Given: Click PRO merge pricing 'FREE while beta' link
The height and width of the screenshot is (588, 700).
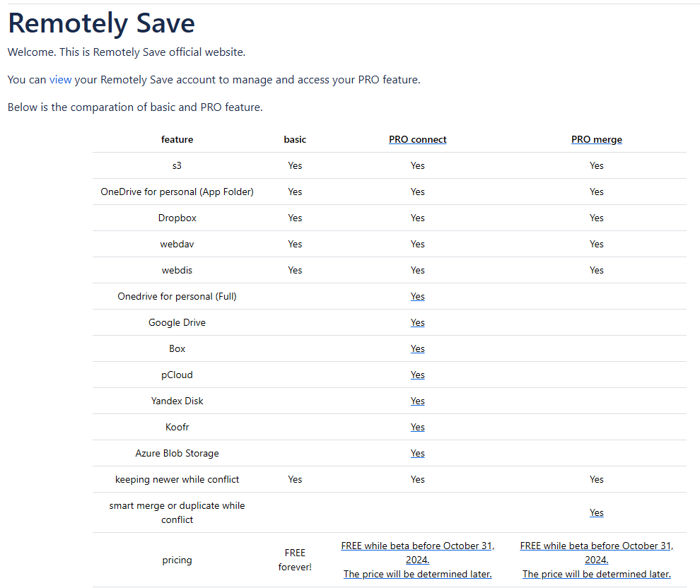Looking at the screenshot, I should 597,553.
